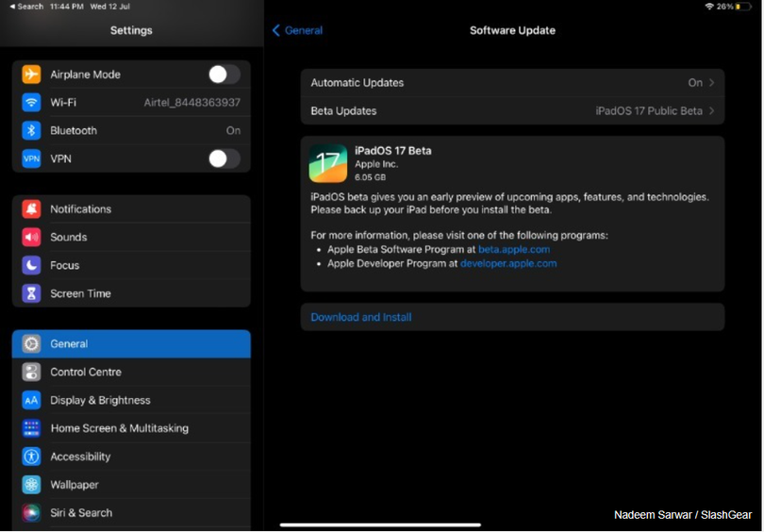Tap the 6.05 GB update size text
Image resolution: width=764 pixels, height=532 pixels.
coord(371,177)
